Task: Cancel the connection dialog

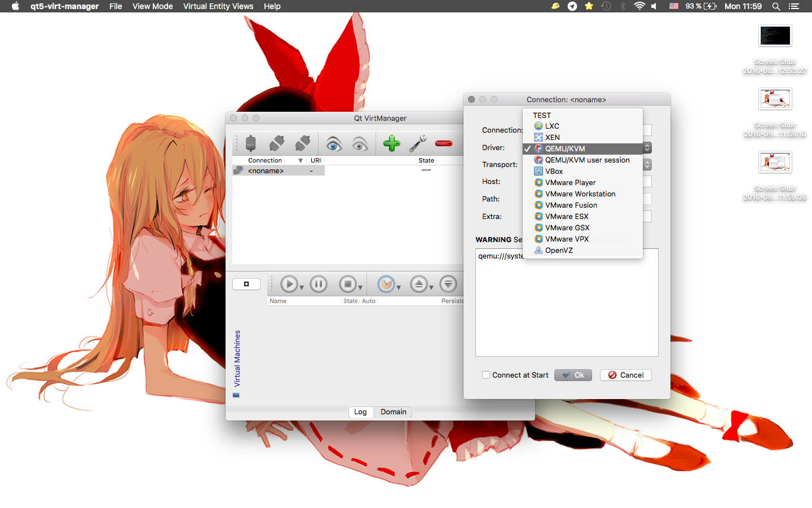Action: coord(626,375)
